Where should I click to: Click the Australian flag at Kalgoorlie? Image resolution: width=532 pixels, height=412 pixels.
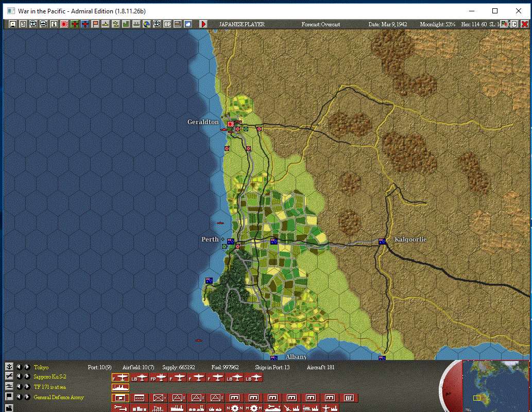[x=382, y=242]
